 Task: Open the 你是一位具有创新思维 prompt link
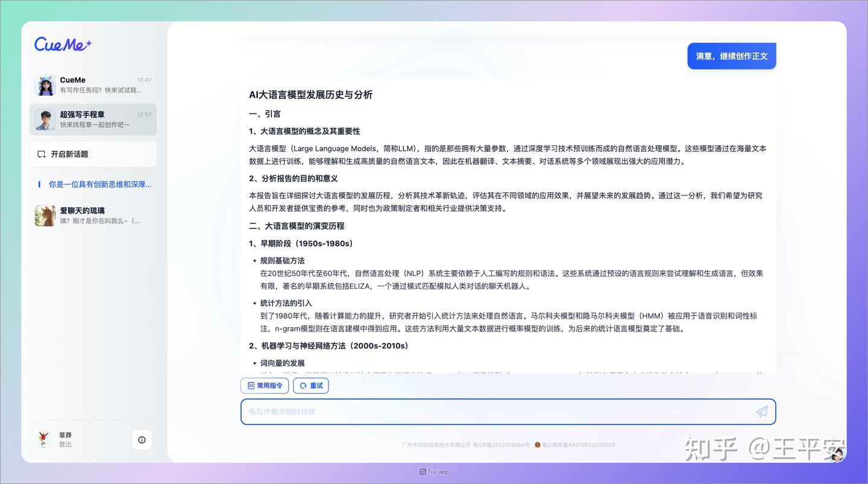99,184
